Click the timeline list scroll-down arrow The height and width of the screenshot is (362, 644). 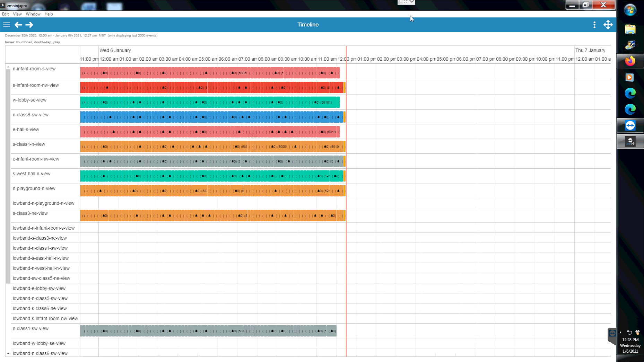[x=8, y=354]
